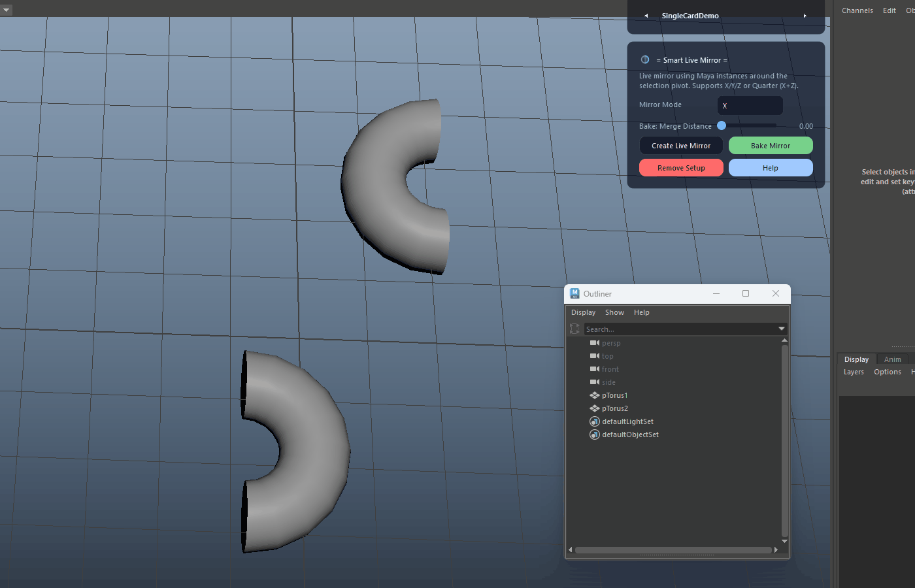Click in the Outliner search field

point(680,329)
